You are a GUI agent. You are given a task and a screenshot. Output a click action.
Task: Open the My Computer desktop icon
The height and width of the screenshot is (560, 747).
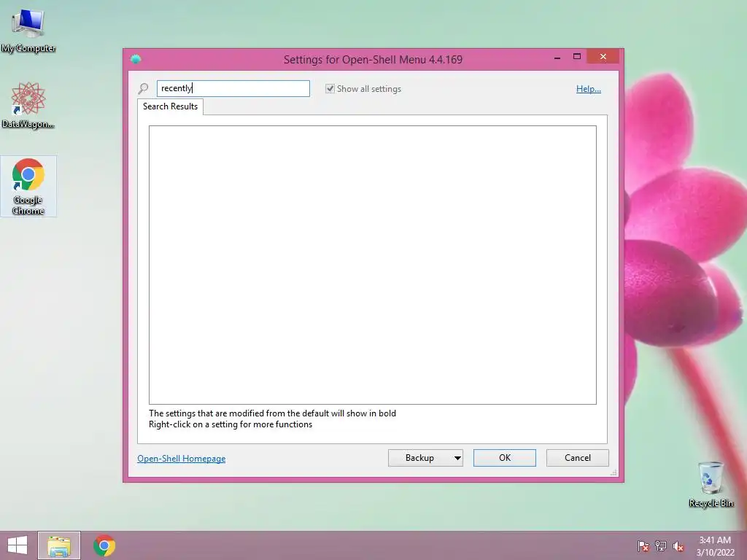(x=28, y=29)
